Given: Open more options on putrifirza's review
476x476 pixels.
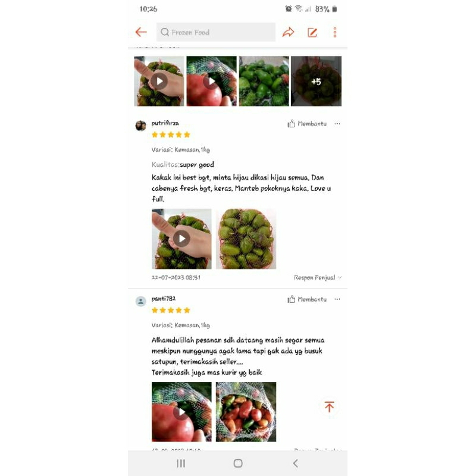Looking at the screenshot, I should [337, 124].
